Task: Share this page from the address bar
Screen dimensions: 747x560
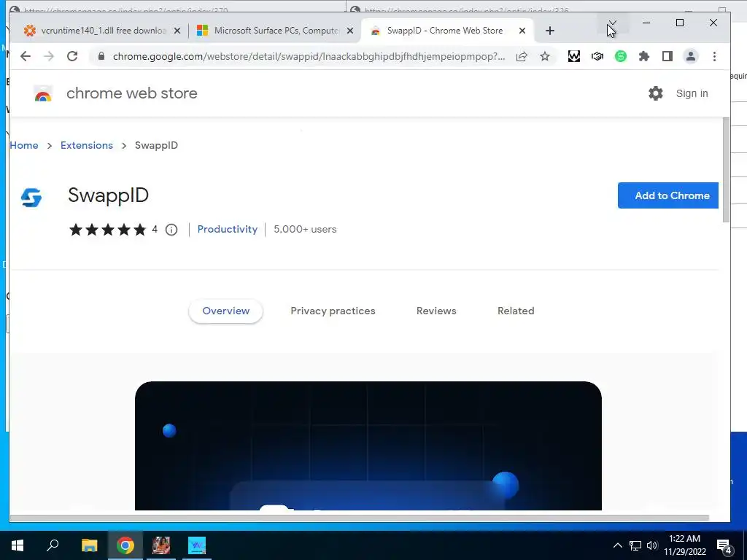Action: 522,56
